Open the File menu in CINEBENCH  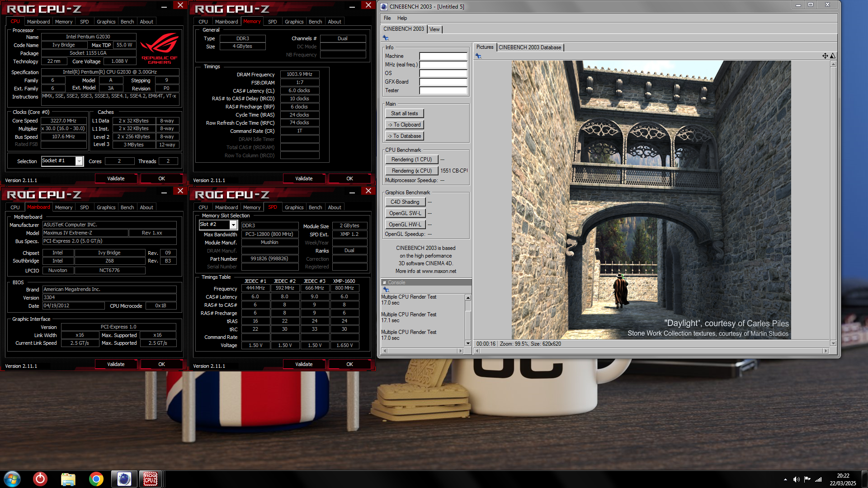point(387,18)
